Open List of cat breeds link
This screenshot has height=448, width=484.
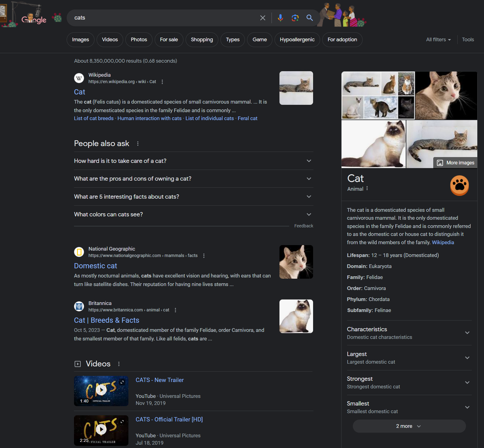point(94,119)
